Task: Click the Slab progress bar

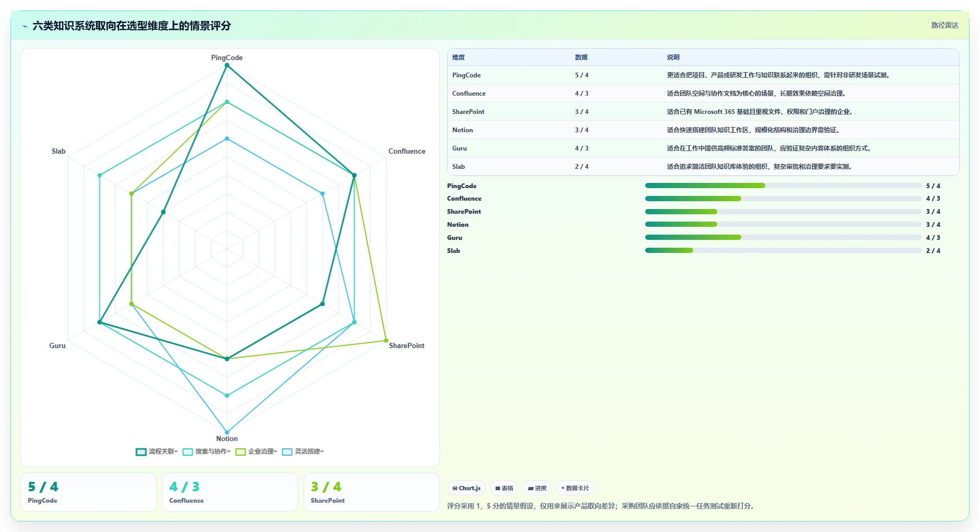Action: pos(784,250)
